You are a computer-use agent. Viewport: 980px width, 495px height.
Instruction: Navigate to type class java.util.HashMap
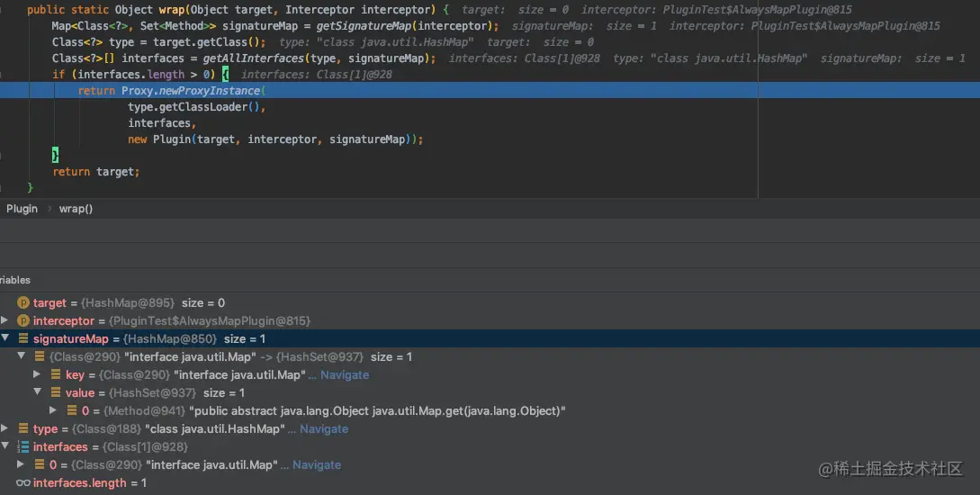[x=324, y=428]
